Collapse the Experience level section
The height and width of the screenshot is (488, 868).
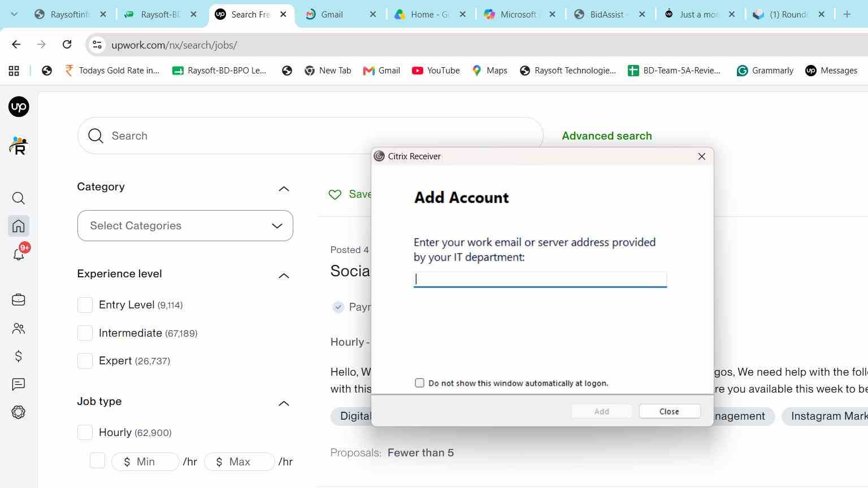tap(284, 276)
